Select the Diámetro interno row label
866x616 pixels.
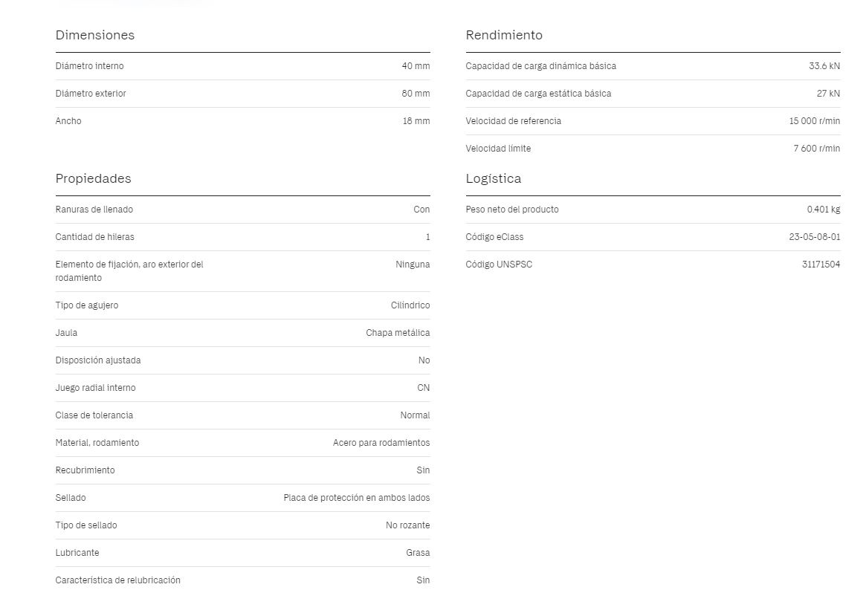89,66
